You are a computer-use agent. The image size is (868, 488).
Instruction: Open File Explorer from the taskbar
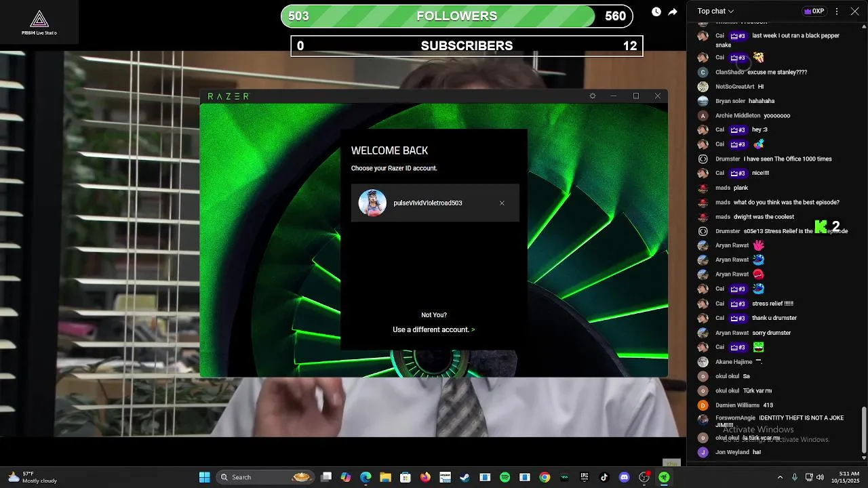(385, 477)
